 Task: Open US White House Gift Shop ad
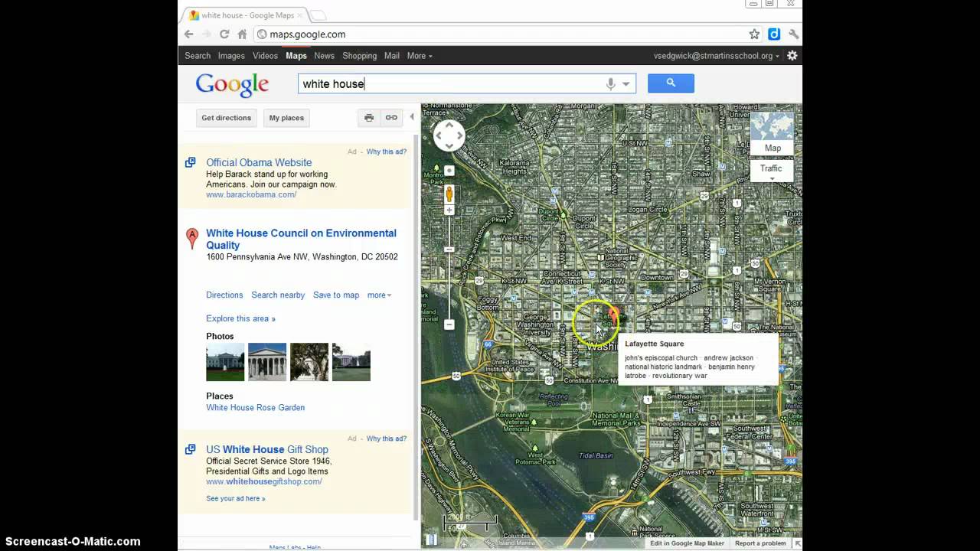(x=266, y=449)
